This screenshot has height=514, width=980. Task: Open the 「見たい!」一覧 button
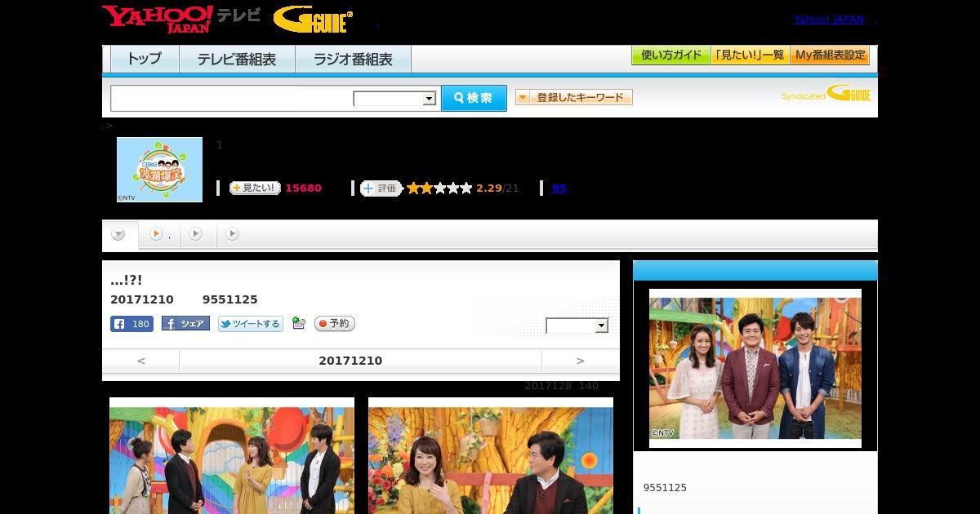coord(750,55)
